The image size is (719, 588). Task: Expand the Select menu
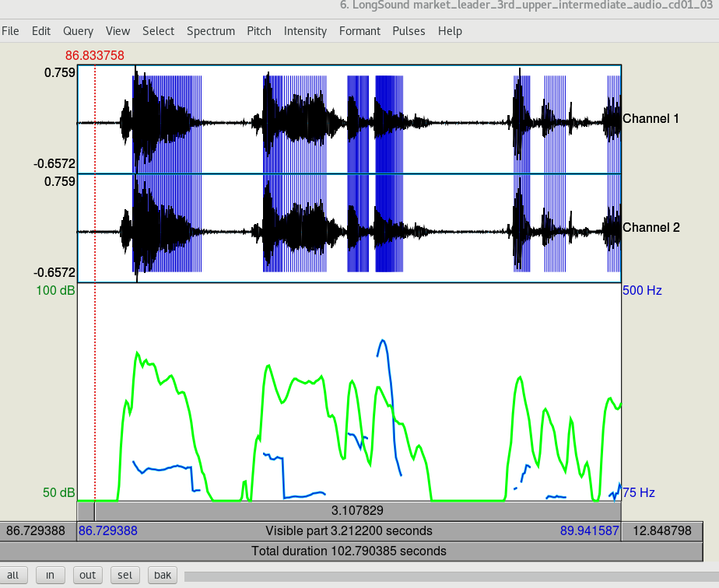pos(158,31)
